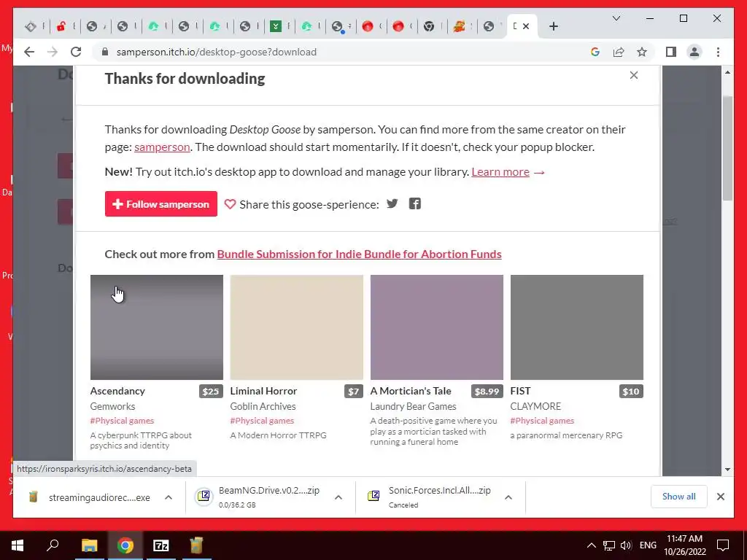Open the Indie Bundle for Abortion Funds link
The image size is (747, 560).
[359, 254]
